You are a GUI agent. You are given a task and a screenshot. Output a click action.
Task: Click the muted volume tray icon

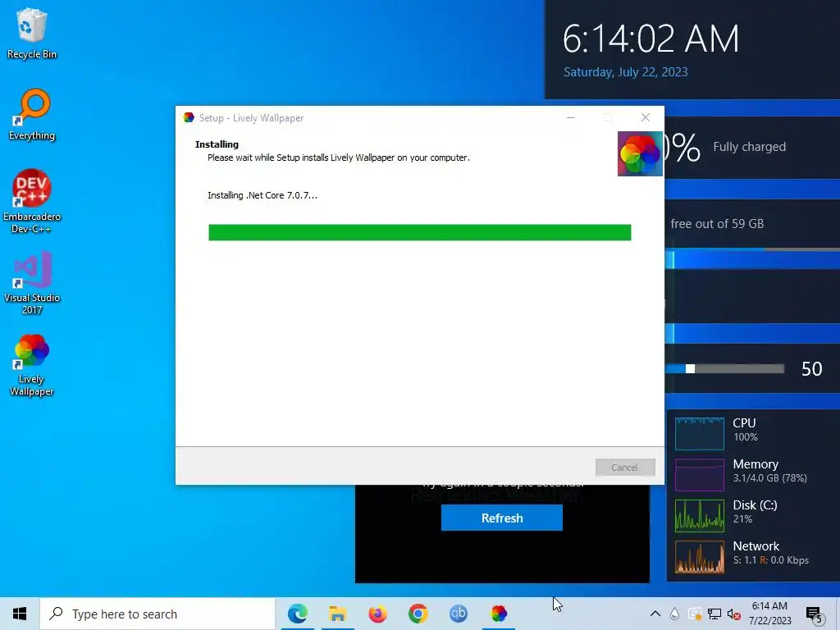tap(734, 614)
